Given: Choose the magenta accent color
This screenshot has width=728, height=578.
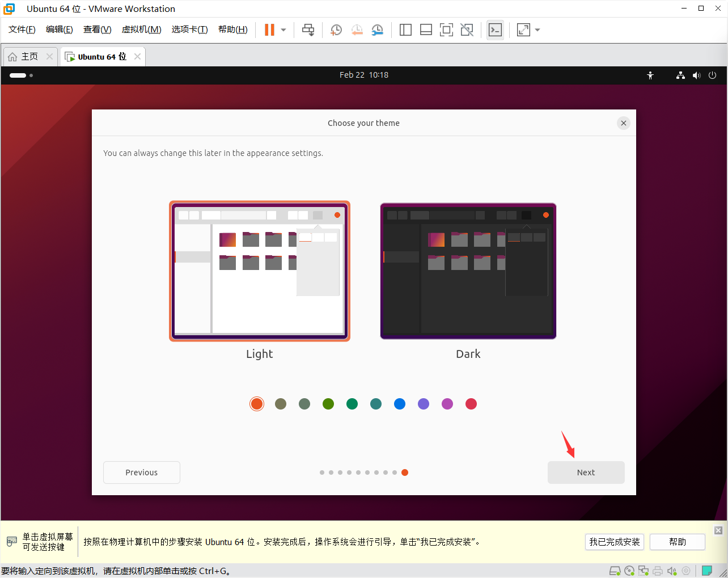Looking at the screenshot, I should (447, 404).
